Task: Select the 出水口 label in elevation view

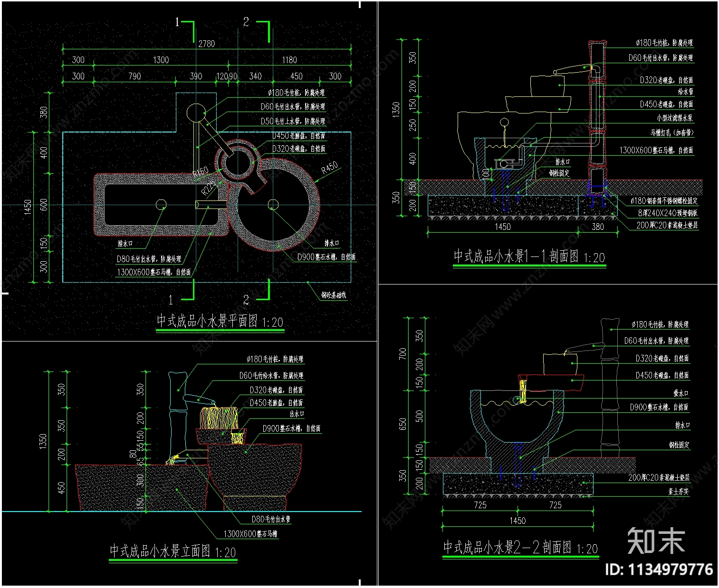Action: point(297,414)
